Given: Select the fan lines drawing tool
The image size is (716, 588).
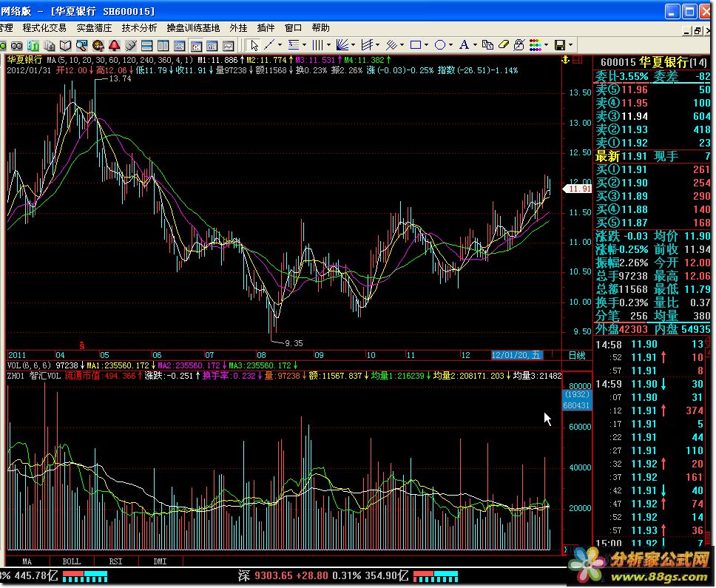Looking at the screenshot, I should (x=342, y=44).
